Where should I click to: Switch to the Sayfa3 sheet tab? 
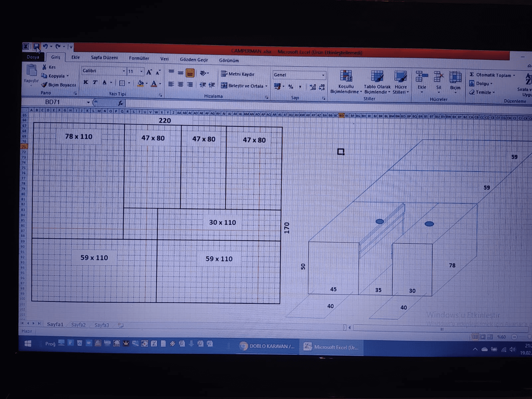[x=101, y=325]
